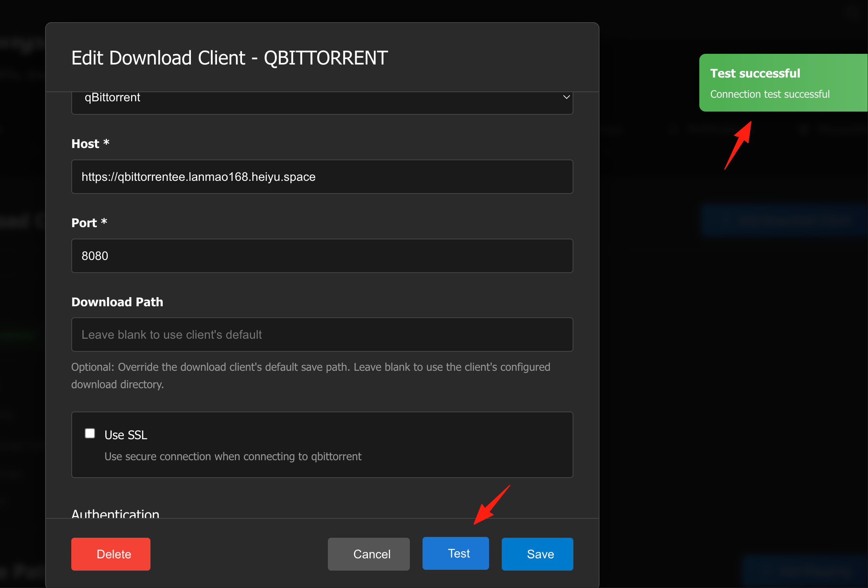The width and height of the screenshot is (868, 588).
Task: Click the Use SSL label text
Action: pos(126,435)
